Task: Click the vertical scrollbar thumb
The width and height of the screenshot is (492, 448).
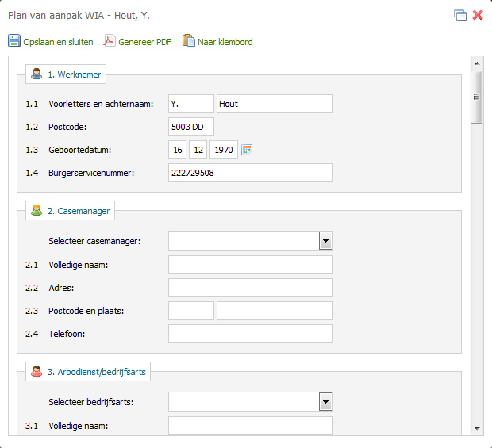Action: tap(477, 97)
